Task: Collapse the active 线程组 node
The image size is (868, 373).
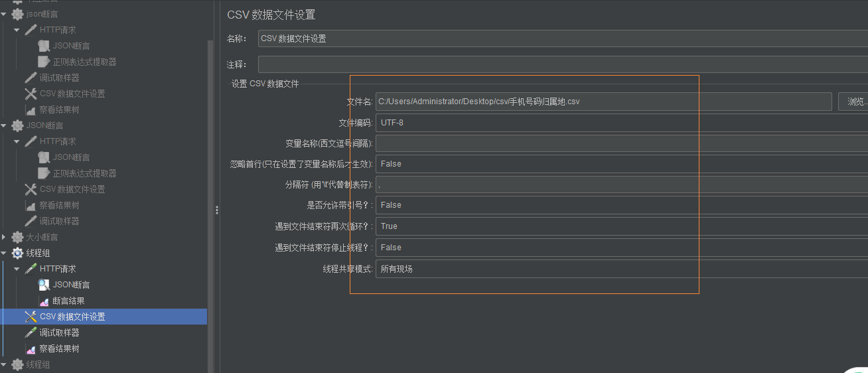Action: [4, 253]
